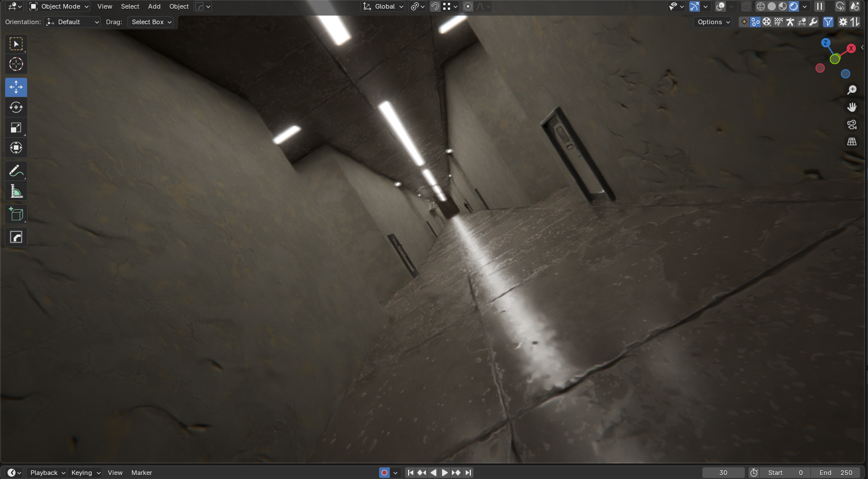Click the Play animation button
The image size is (868, 479).
pyautogui.click(x=445, y=472)
